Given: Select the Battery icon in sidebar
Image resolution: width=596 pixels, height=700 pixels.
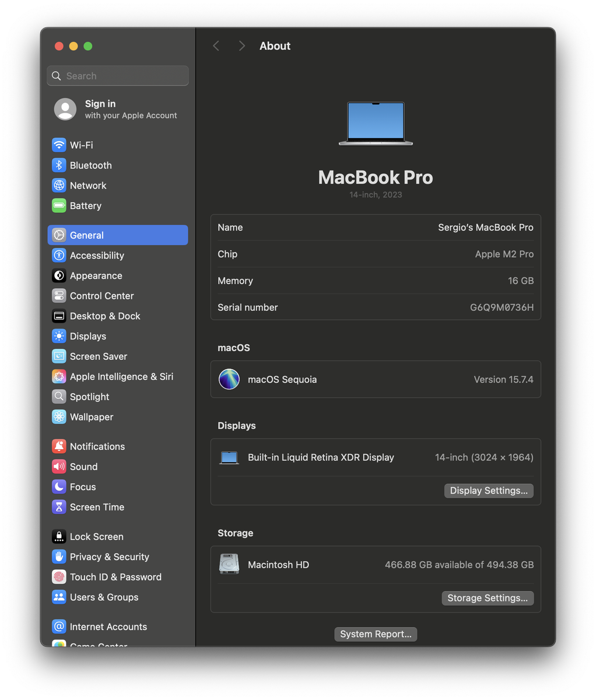Looking at the screenshot, I should point(59,205).
